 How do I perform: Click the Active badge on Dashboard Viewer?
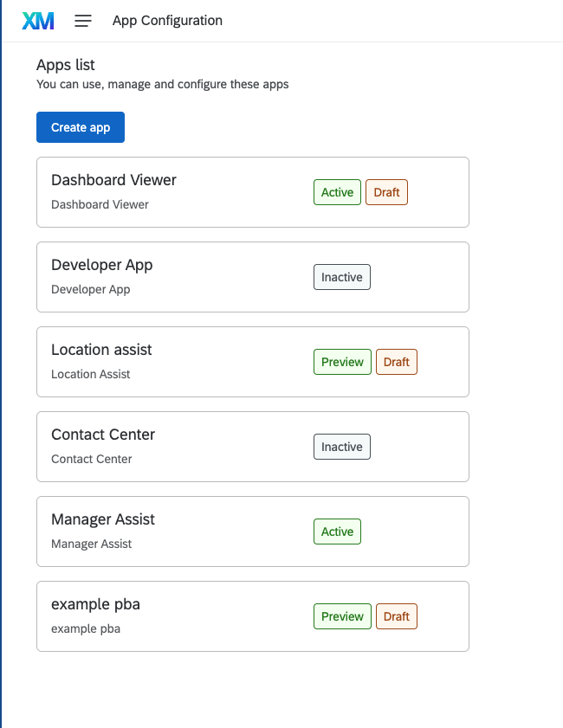337,192
